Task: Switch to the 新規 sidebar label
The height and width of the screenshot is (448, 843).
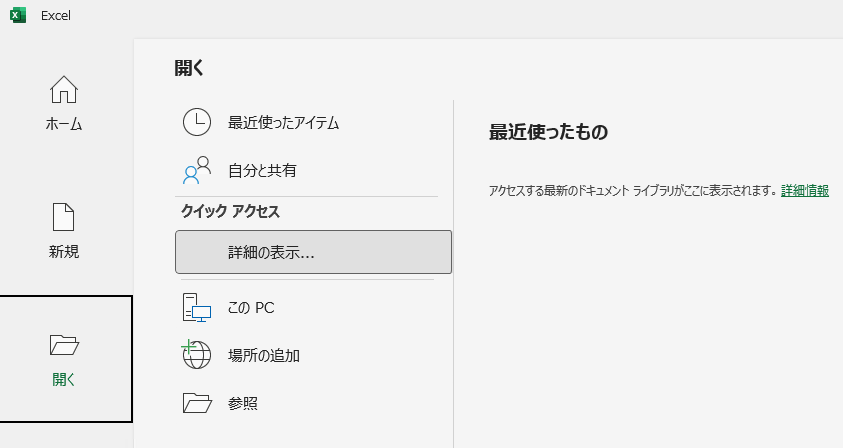Action: tap(64, 252)
